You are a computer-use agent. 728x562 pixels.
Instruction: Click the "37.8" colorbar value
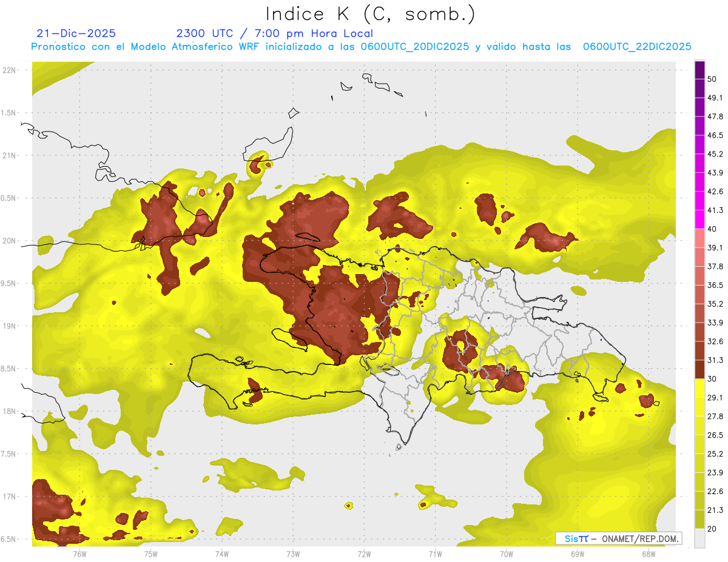click(x=715, y=267)
